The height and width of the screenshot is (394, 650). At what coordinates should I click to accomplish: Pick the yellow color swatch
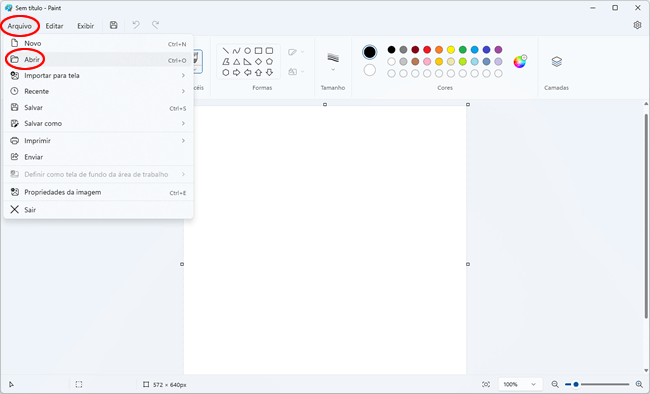tap(451, 50)
